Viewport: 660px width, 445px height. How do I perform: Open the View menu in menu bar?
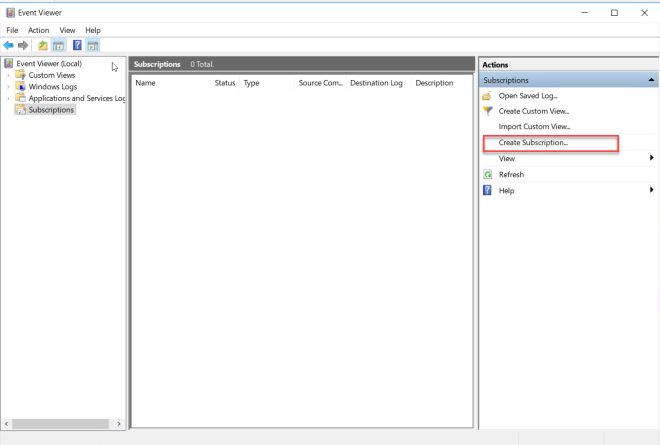(x=67, y=30)
